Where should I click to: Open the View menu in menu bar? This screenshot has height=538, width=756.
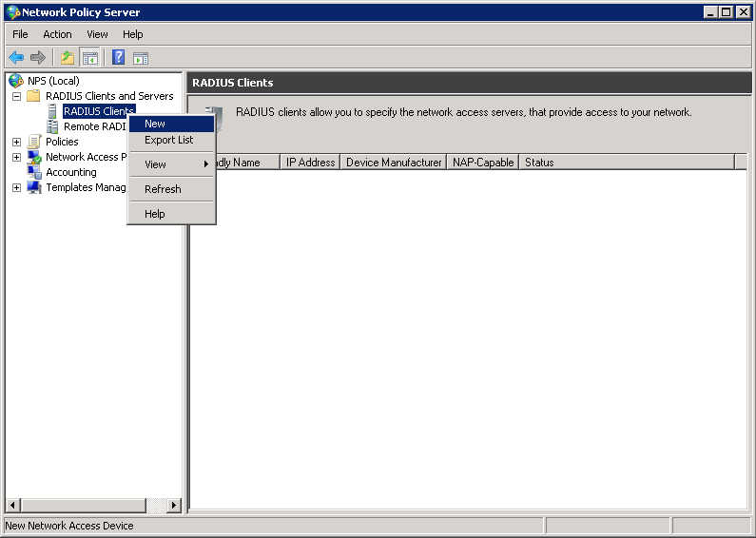coord(97,34)
